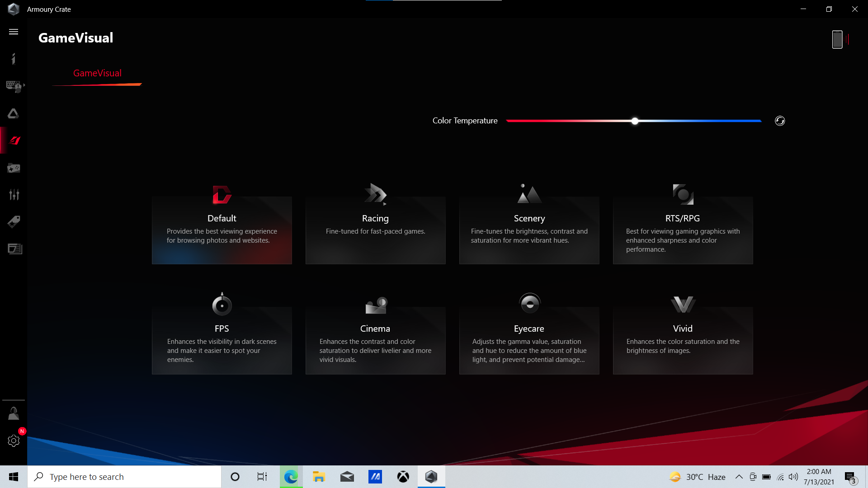Click the RTS/RPG mode icon
The width and height of the screenshot is (868, 488).
pyautogui.click(x=683, y=194)
